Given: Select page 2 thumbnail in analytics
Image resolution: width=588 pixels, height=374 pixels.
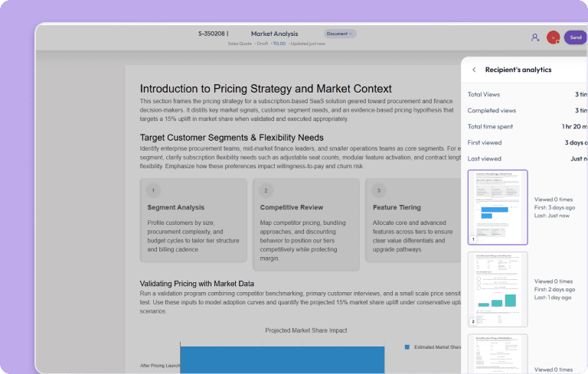Looking at the screenshot, I should pos(498,289).
